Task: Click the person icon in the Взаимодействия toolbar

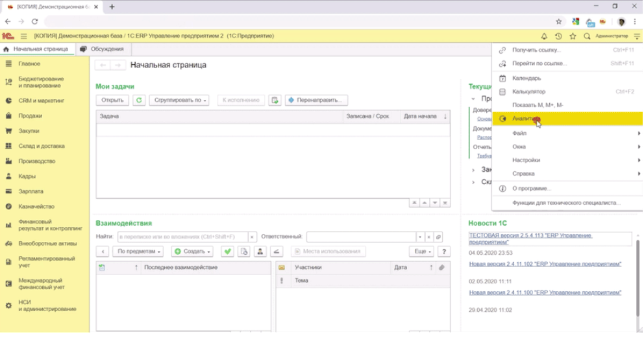Action: coord(260,252)
